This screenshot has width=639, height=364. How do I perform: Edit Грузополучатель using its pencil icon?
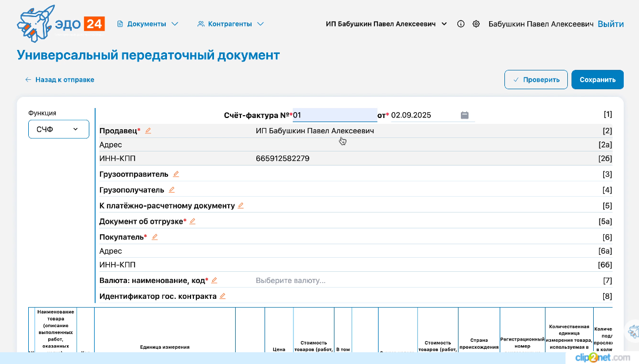coord(172,190)
